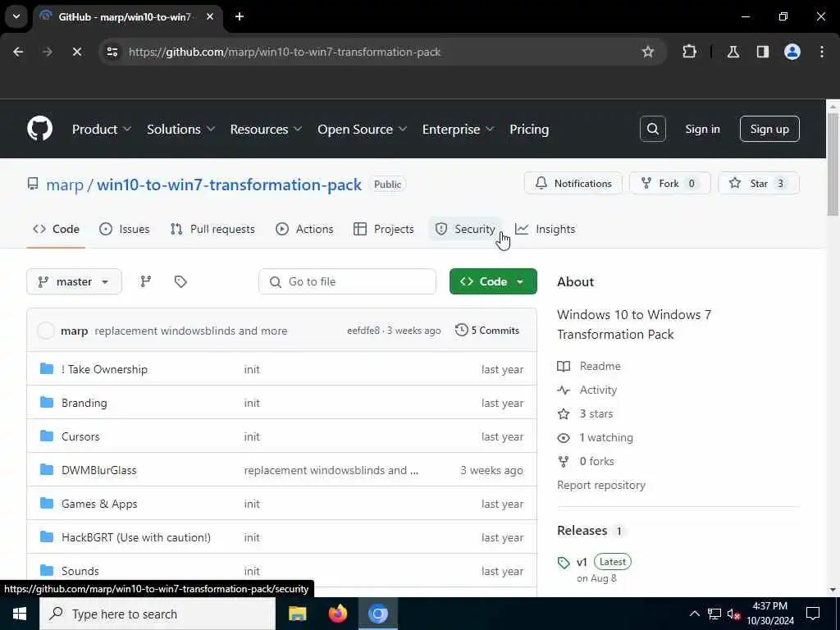
Task: Click the browser back arrow
Action: click(18, 52)
